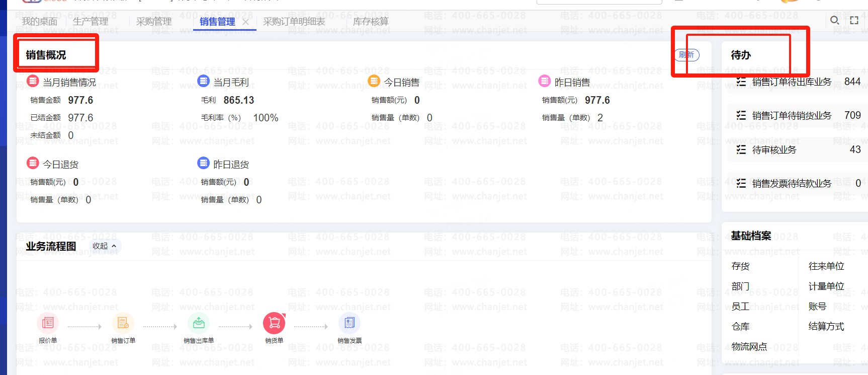Open the 计量单位 base archive link
The height and width of the screenshot is (375, 868).
[826, 286]
